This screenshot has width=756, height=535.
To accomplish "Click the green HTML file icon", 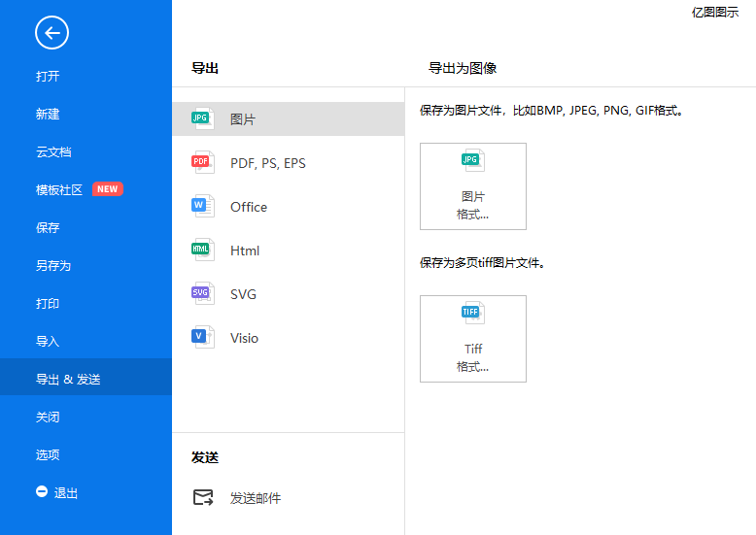I will tap(202, 251).
